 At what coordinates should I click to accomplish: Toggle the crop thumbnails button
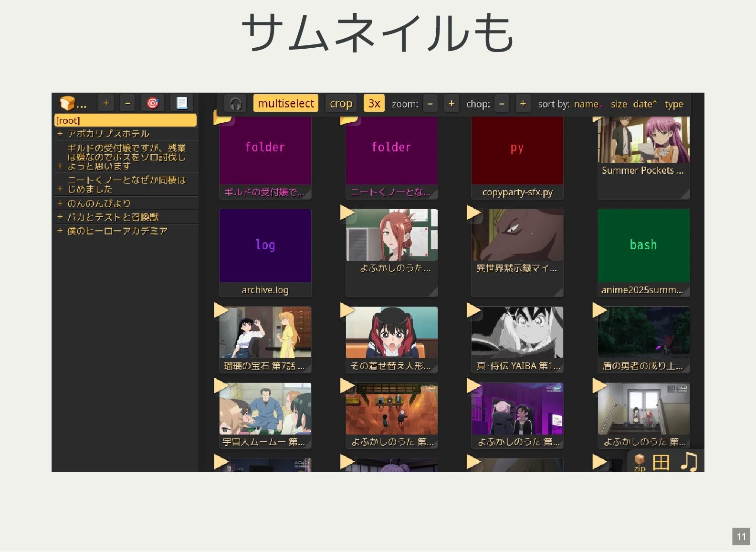tap(341, 104)
